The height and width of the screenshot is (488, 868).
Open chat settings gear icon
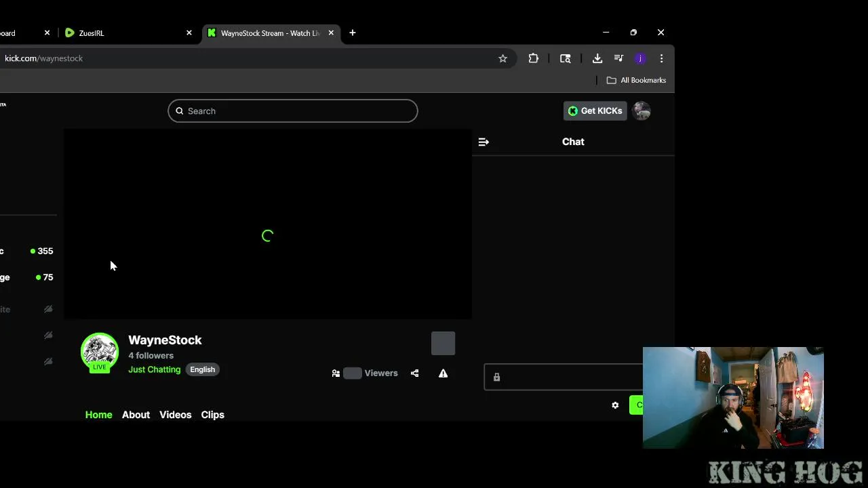point(615,405)
